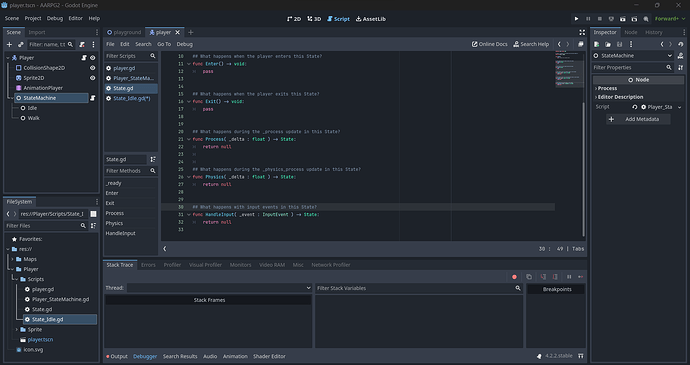Screen dimensions: 690x365
Task: Click the instance child scene link icon
Action: click(x=21, y=44)
